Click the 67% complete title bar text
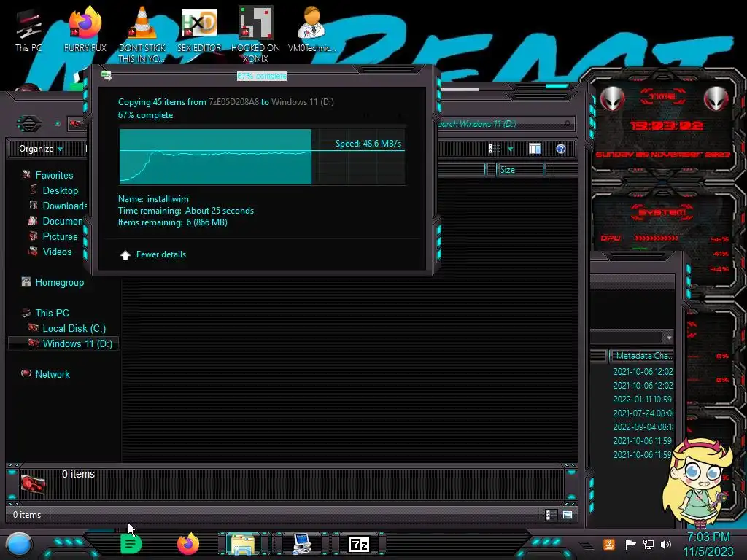Viewport: 747px width, 560px height. [262, 76]
